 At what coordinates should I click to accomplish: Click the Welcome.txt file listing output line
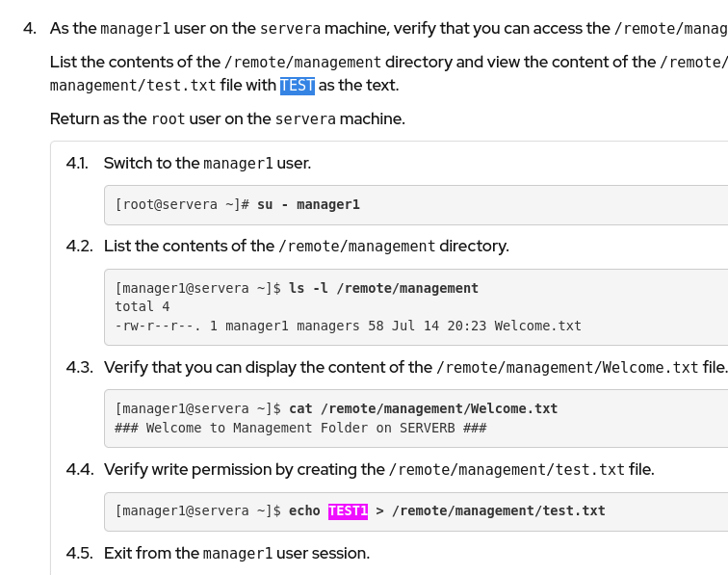pos(348,326)
